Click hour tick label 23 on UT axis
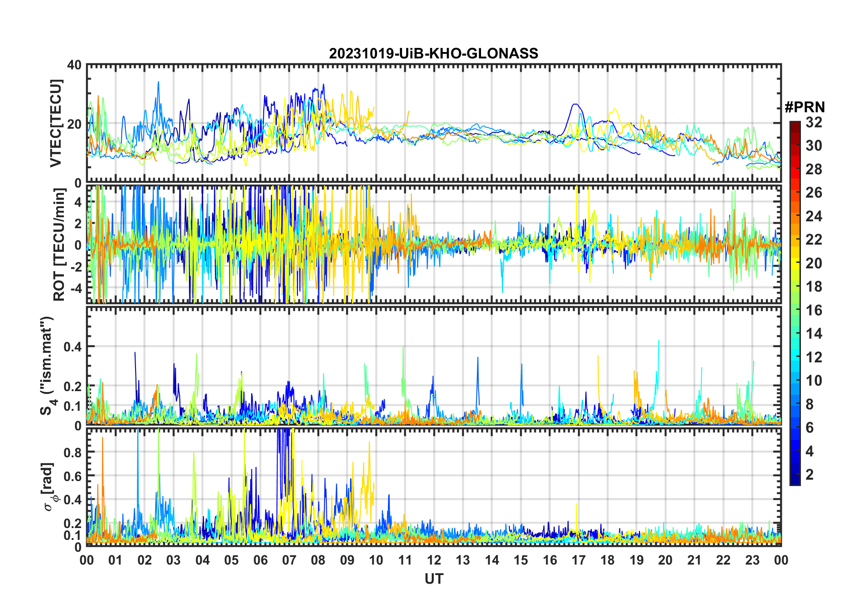 coord(752,560)
